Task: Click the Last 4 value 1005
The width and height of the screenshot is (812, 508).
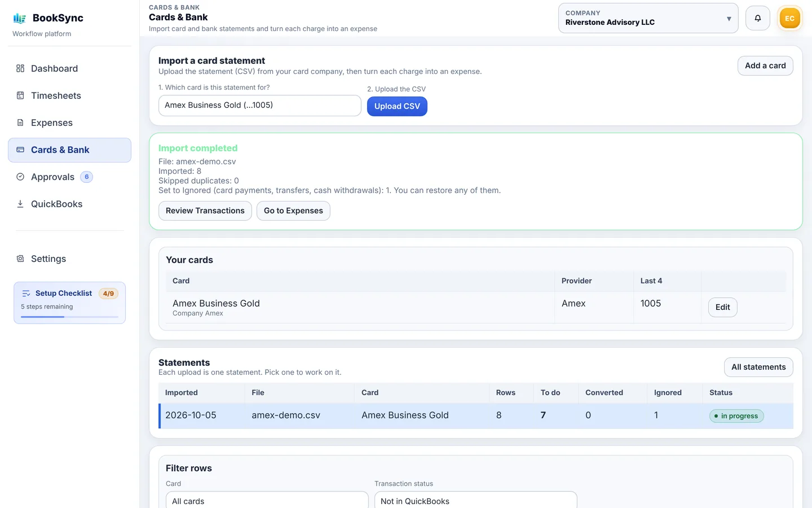Action: [651, 304]
